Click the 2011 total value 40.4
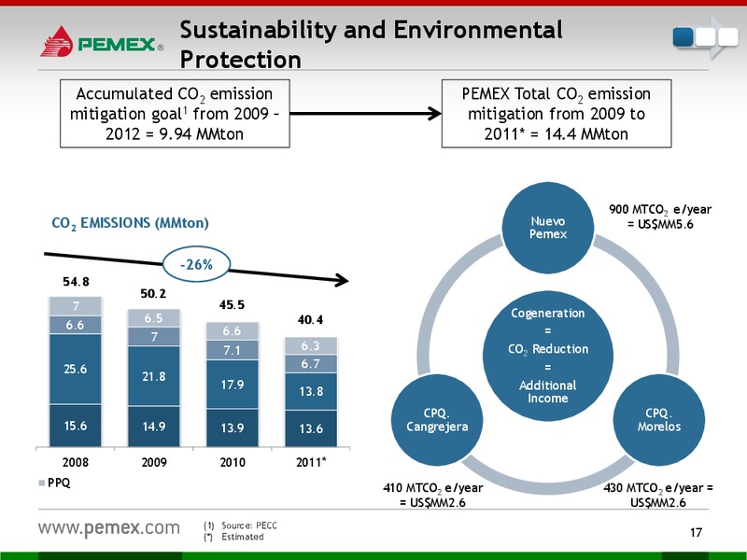The width and height of the screenshot is (747, 560). 310,319
